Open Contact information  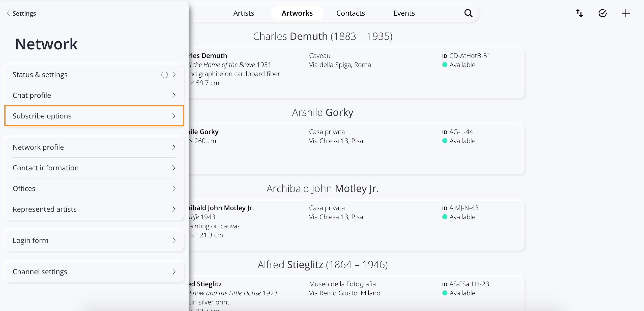click(94, 168)
